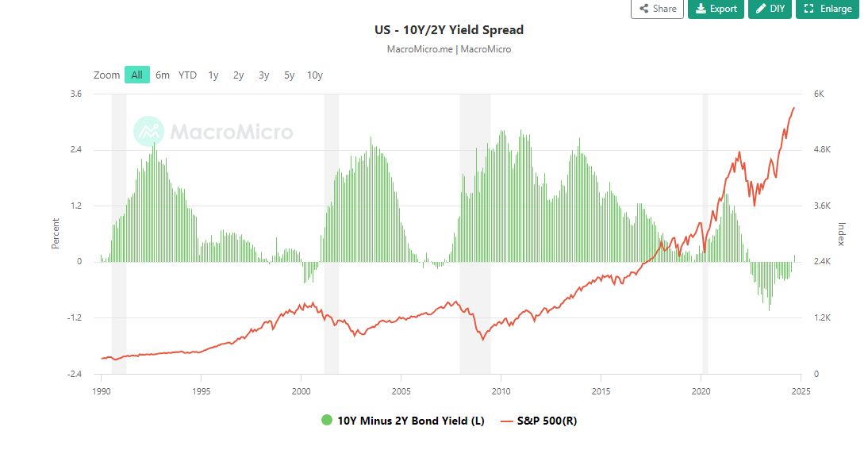Click the MacroMicro watermark logo
Image resolution: width=868 pixels, height=450 pixels.
pyautogui.click(x=213, y=132)
